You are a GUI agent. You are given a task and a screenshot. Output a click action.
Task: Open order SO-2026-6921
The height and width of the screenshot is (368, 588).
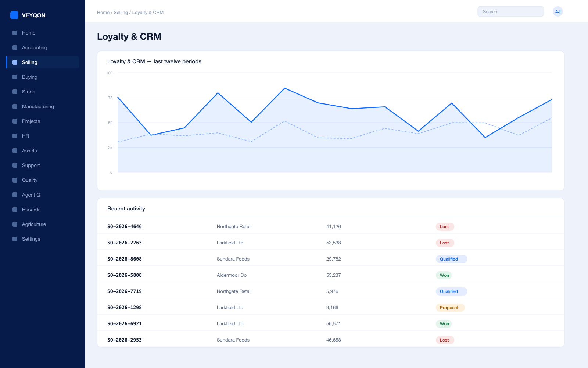tap(125, 324)
